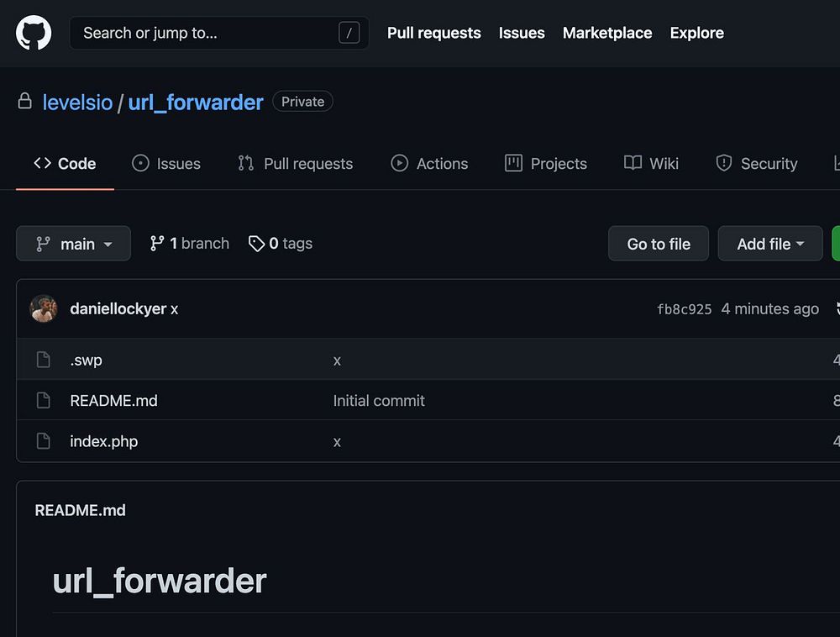Viewport: 840px width, 637px height.
Task: Click the url_forwarder readme title heading
Action: 159,582
